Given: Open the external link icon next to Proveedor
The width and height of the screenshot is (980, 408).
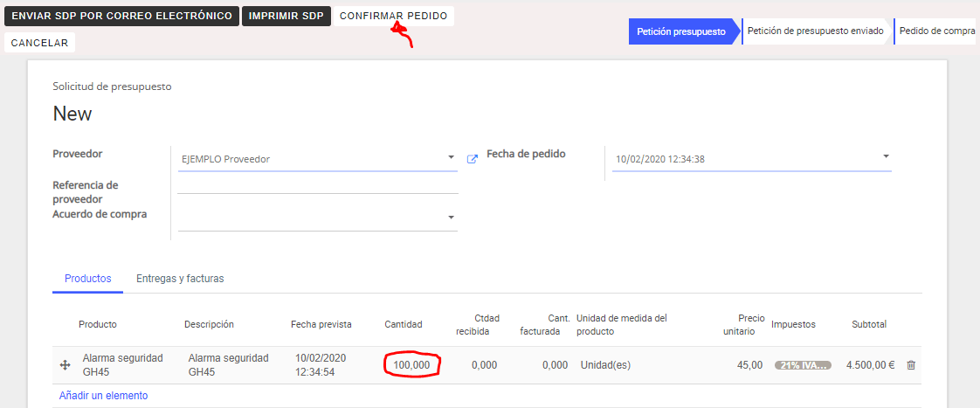Looking at the screenshot, I should point(473,159).
